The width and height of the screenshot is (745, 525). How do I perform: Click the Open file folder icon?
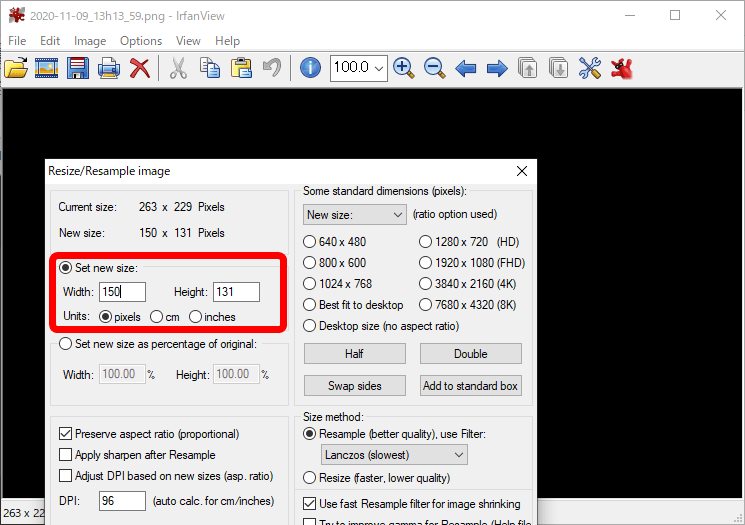click(x=16, y=68)
